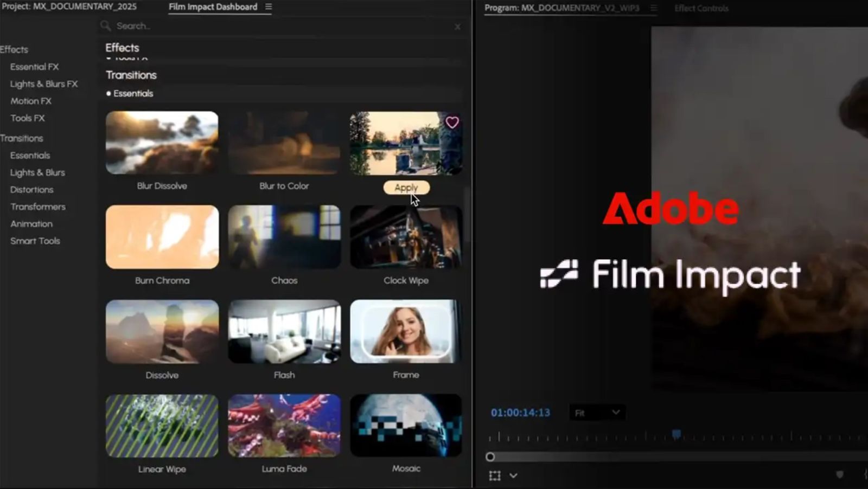Click the Transitions section heading
Viewport: 868px width, 489px height.
(x=131, y=75)
